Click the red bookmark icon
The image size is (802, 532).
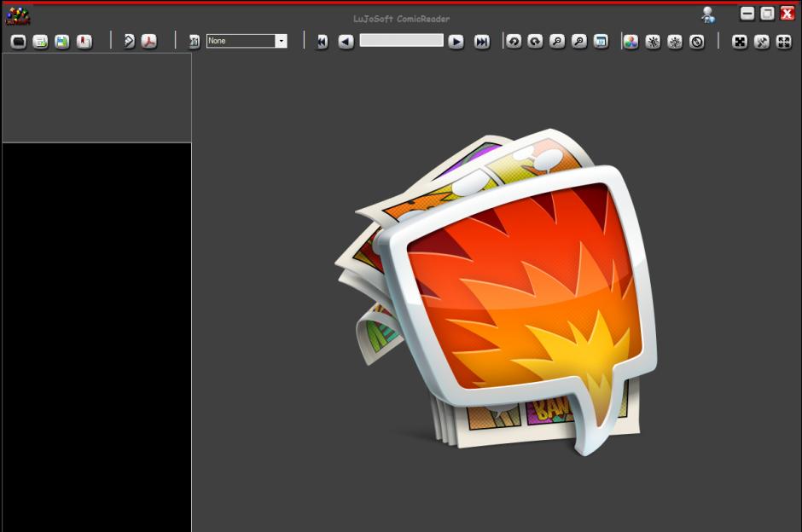(84, 42)
